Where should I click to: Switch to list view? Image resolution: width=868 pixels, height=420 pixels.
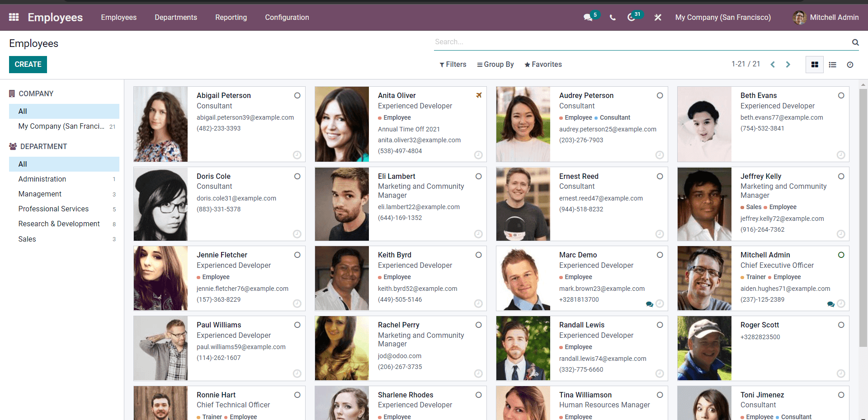pyautogui.click(x=832, y=65)
